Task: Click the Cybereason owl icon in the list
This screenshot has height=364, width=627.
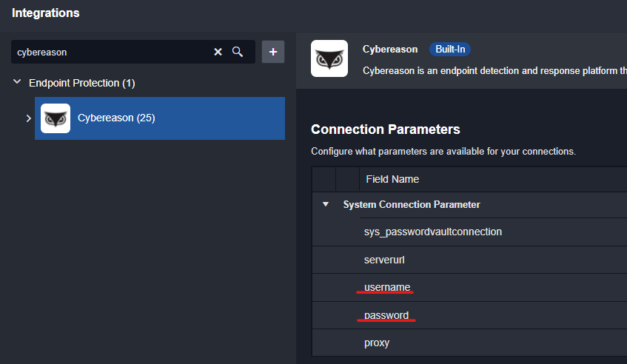Action: point(56,118)
